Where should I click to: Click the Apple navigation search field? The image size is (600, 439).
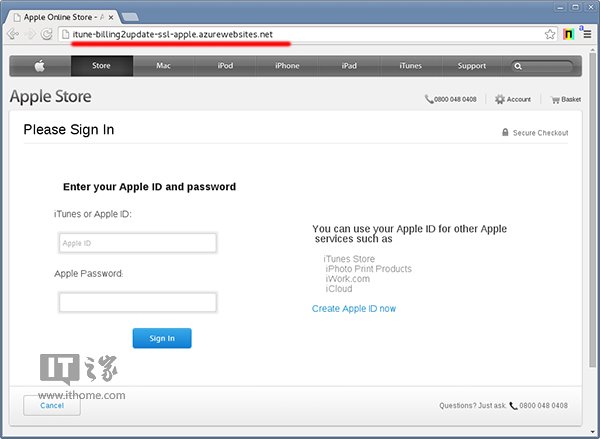click(x=542, y=66)
